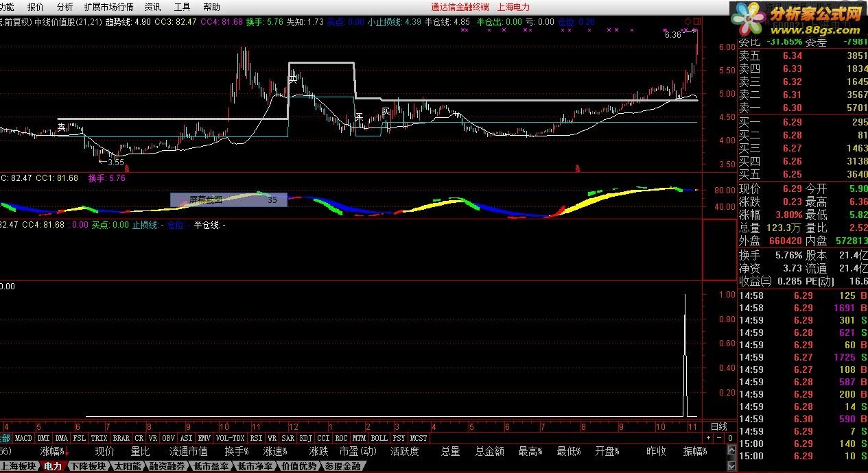This screenshot has width=868, height=473.
Task: Switch to the 参股金融 sector tab
Action: 342,466
